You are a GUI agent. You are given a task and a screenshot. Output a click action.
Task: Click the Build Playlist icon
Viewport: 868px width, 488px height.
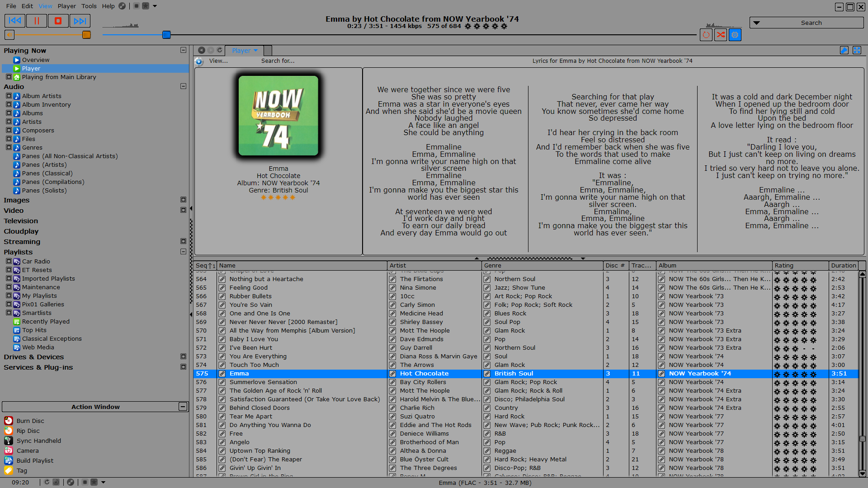(x=8, y=460)
